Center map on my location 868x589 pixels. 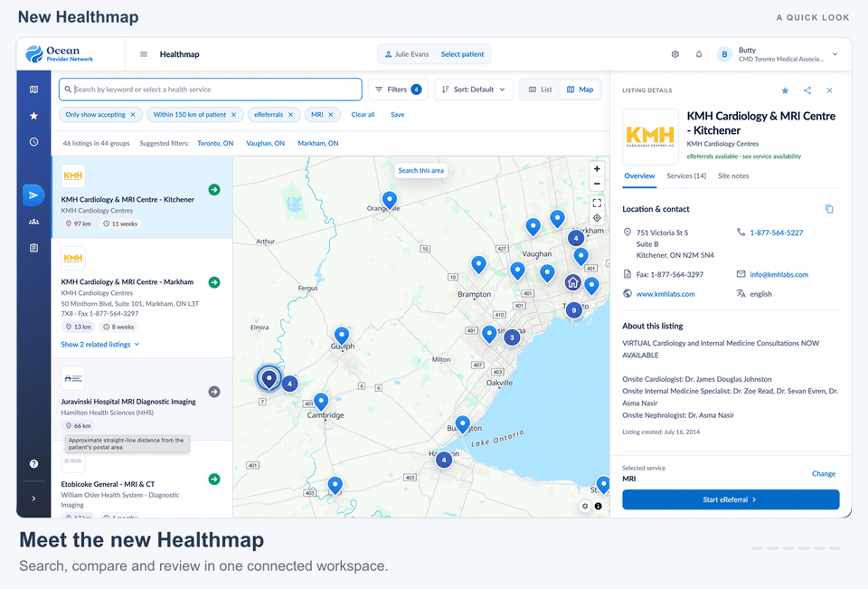click(x=597, y=218)
